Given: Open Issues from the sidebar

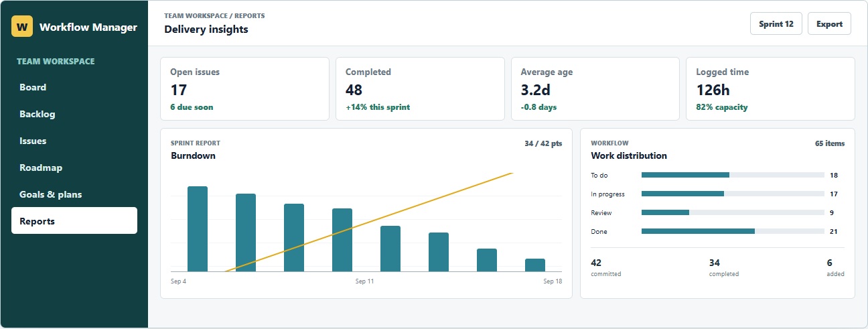Looking at the screenshot, I should (x=74, y=141).
